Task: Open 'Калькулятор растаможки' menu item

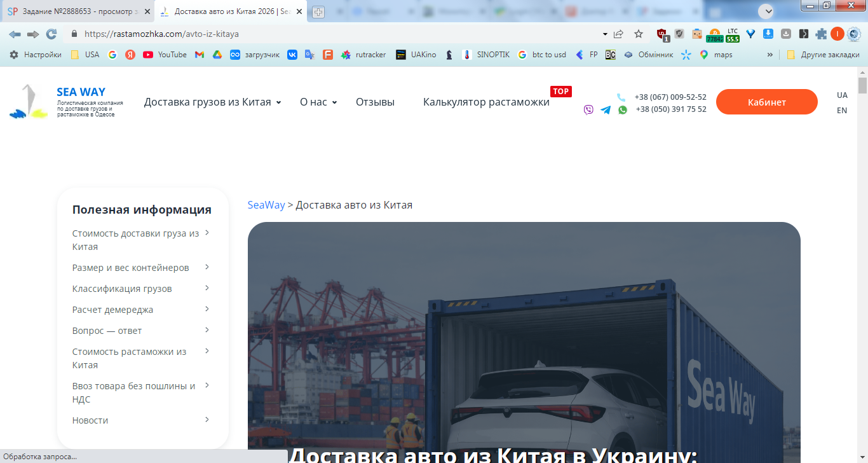Action: (486, 102)
